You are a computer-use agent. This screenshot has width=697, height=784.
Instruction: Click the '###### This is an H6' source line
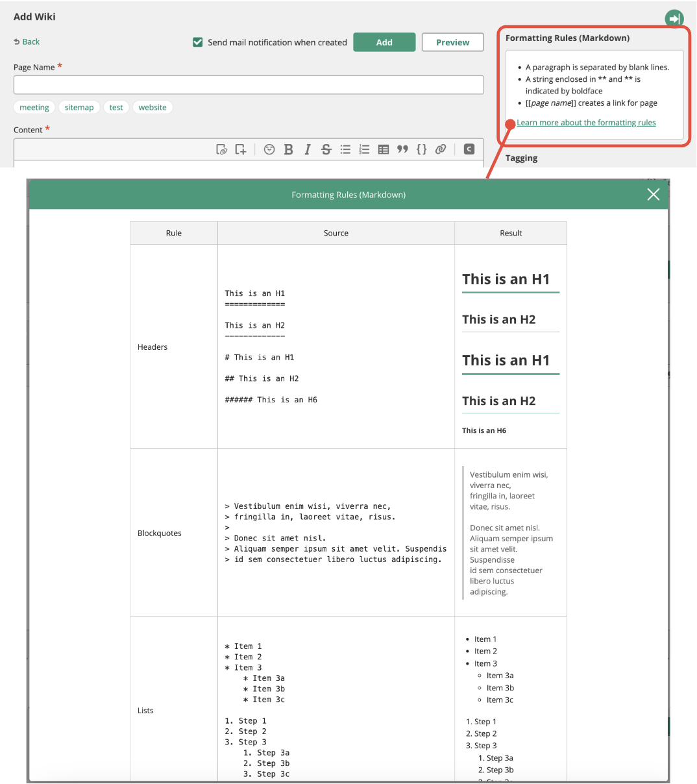[x=271, y=400]
